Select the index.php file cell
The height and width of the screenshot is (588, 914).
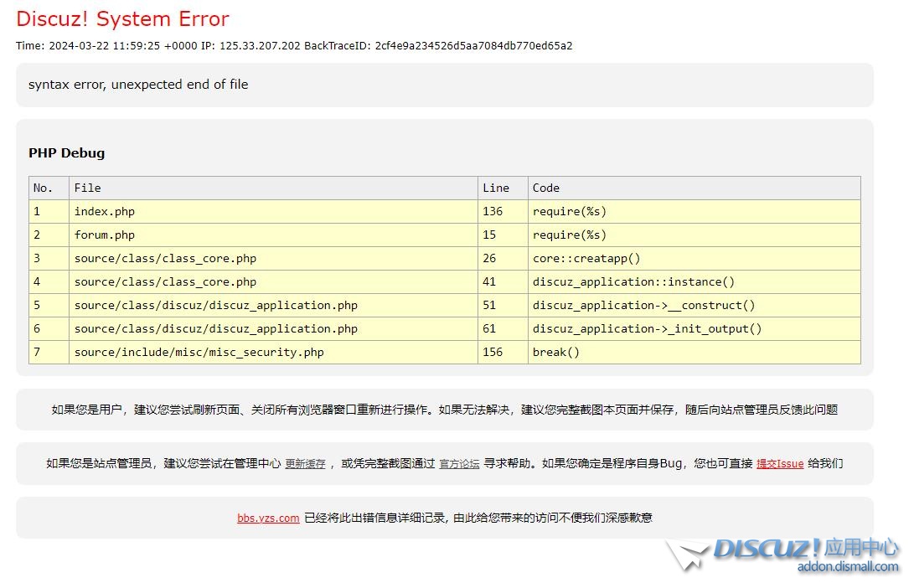(105, 212)
